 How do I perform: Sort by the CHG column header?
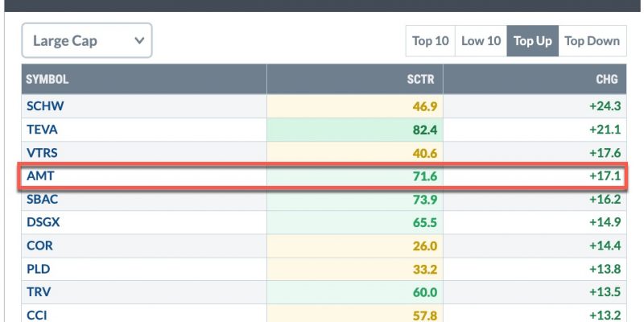coord(607,79)
